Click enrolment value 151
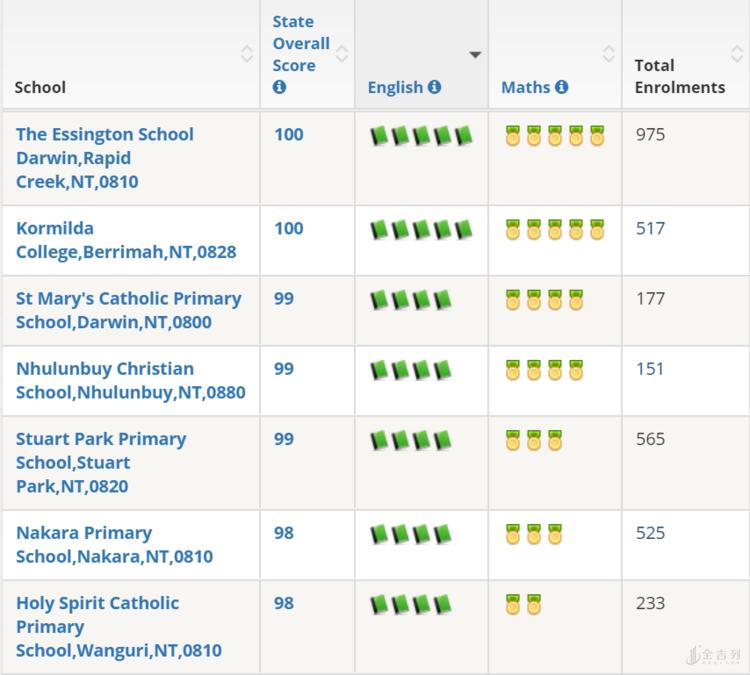The image size is (750, 675). click(x=650, y=369)
